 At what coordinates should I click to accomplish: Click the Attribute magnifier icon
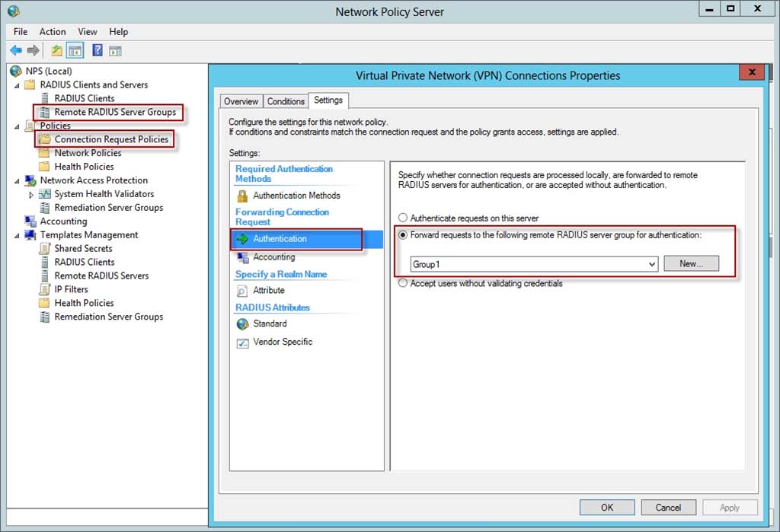tap(242, 291)
